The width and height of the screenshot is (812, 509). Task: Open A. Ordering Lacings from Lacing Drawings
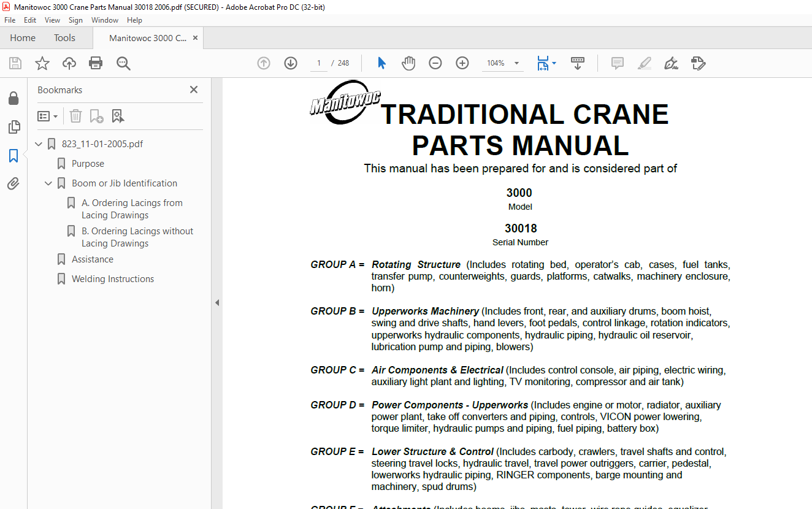(132, 209)
